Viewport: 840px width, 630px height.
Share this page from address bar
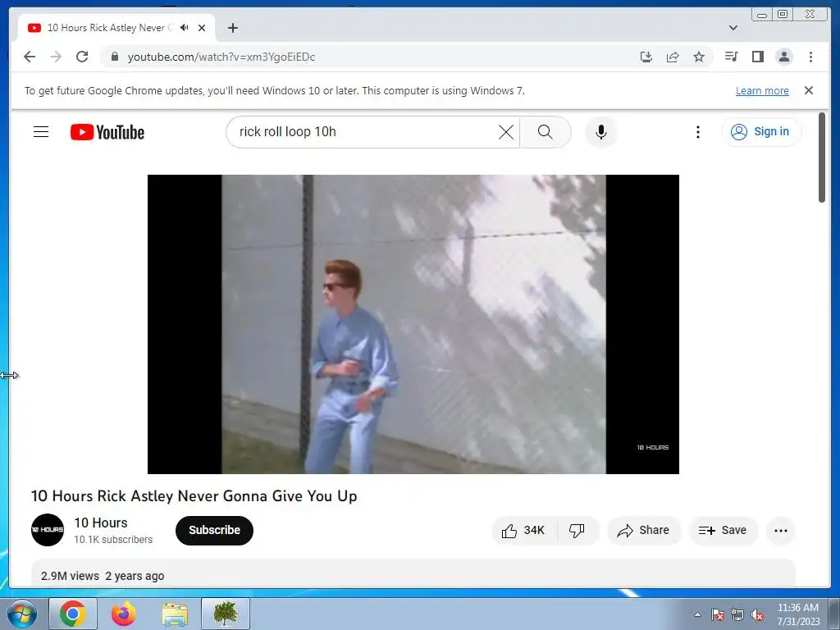673,57
